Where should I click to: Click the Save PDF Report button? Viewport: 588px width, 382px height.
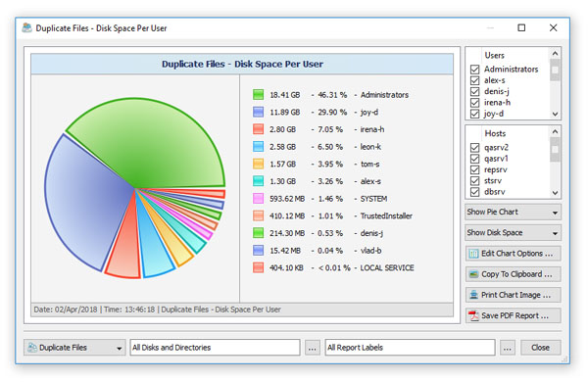coord(513,315)
